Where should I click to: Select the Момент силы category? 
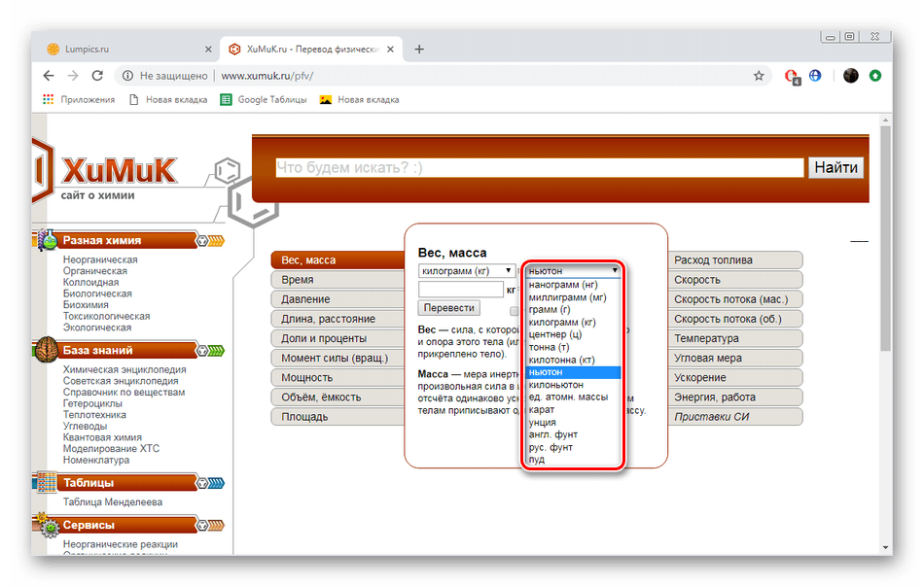pos(338,358)
